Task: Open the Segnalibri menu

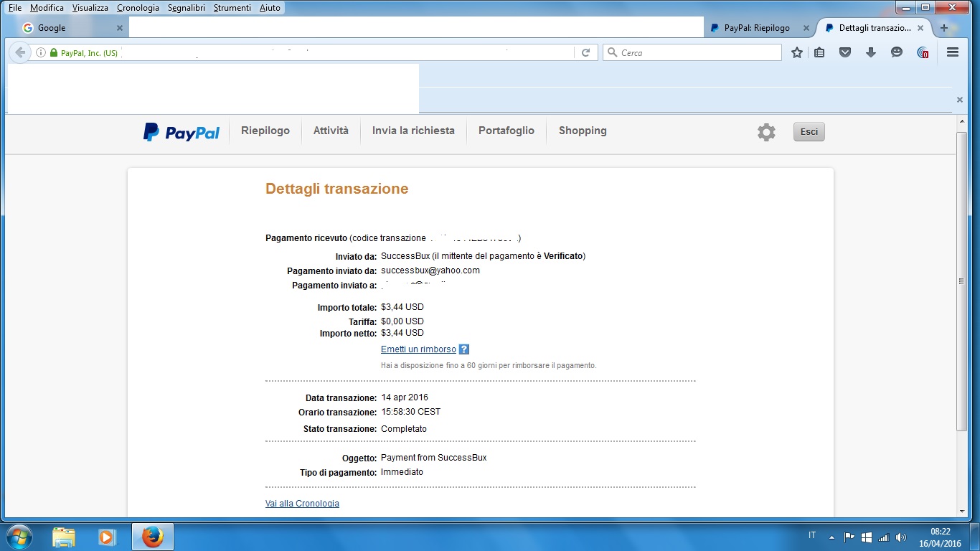Action: [187, 8]
